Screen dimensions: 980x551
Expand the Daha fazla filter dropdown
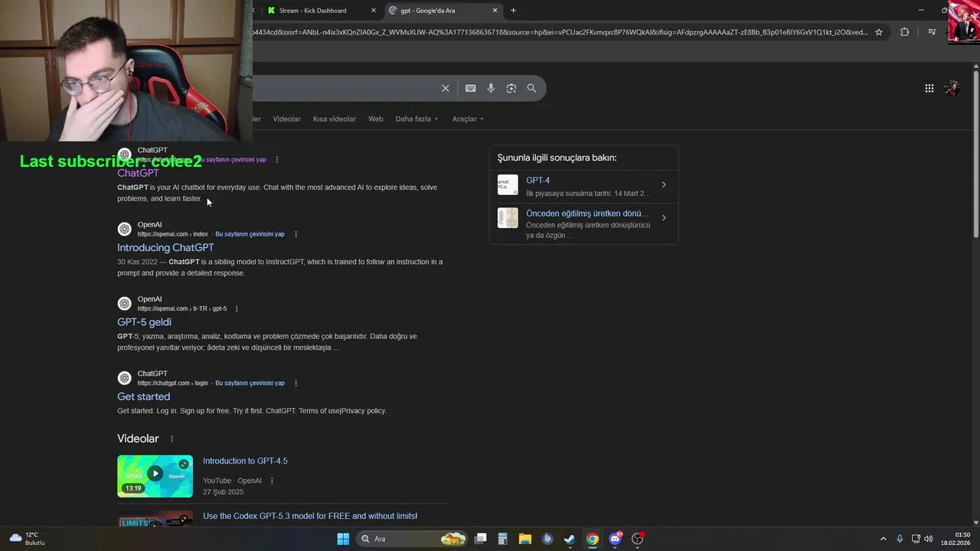417,119
